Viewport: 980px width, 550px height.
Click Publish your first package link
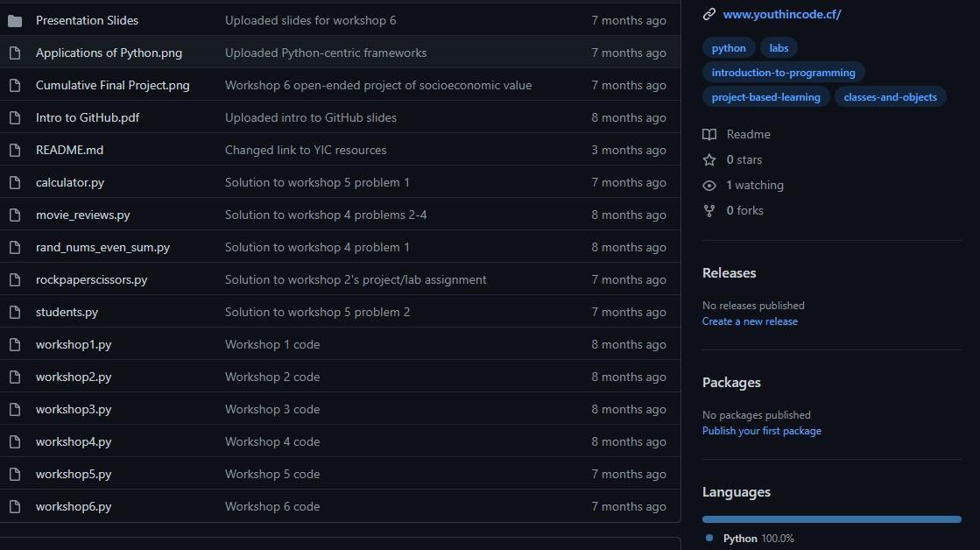(x=761, y=431)
